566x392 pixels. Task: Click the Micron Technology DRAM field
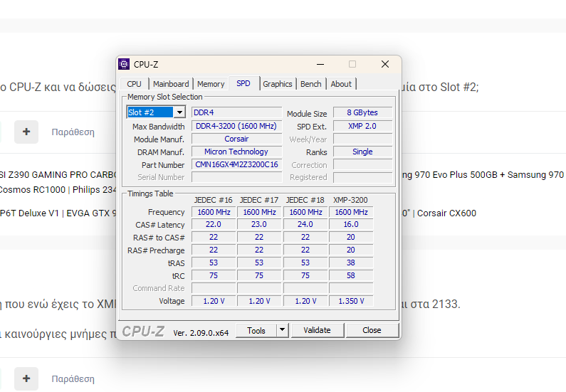coord(236,152)
